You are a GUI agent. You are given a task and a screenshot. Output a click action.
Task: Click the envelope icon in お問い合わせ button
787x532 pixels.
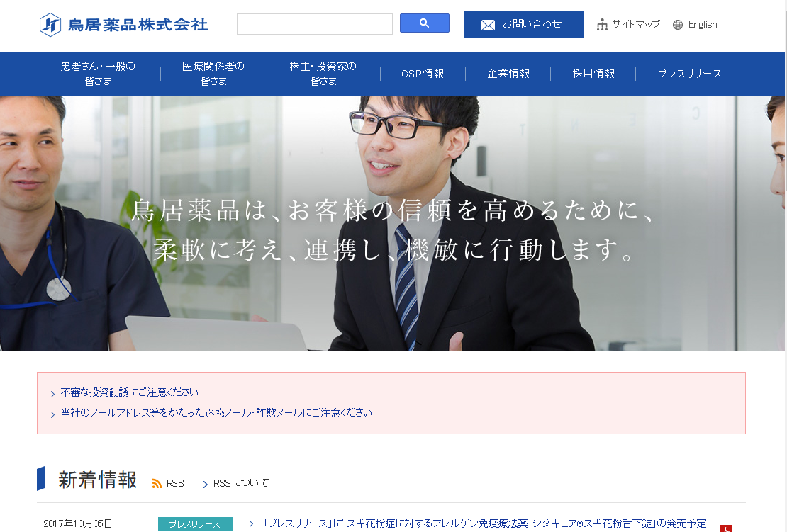[x=488, y=25]
